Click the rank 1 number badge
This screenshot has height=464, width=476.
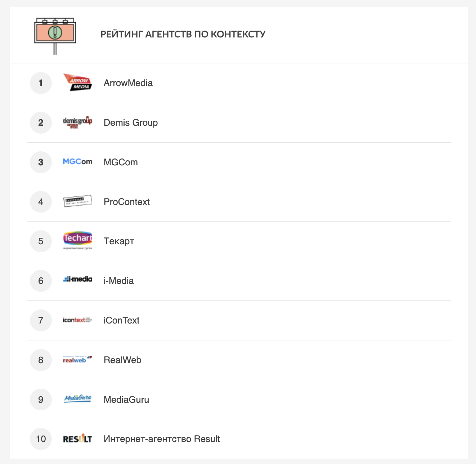[41, 83]
